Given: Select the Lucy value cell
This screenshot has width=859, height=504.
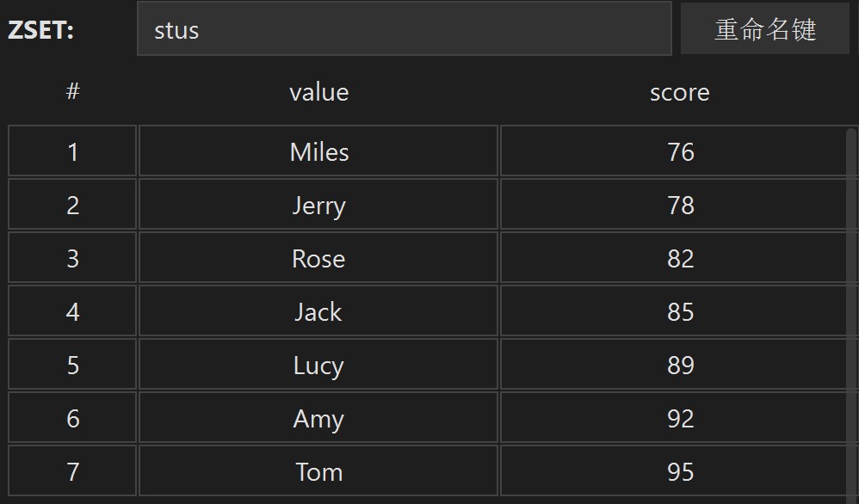Looking at the screenshot, I should [318, 365].
